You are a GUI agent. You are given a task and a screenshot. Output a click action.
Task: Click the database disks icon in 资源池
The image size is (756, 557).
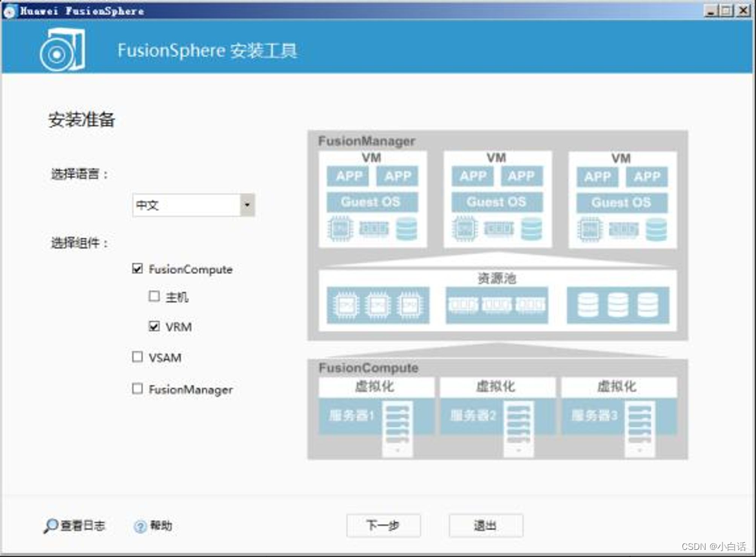click(618, 305)
